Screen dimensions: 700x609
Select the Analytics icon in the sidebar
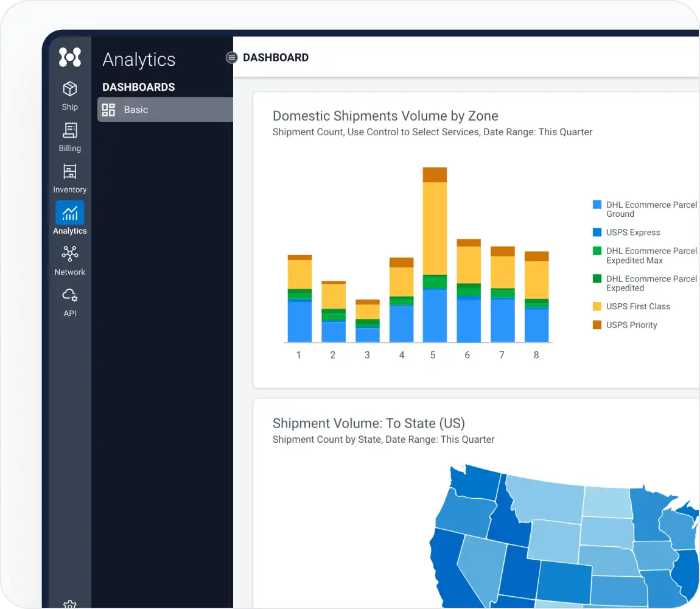69,213
